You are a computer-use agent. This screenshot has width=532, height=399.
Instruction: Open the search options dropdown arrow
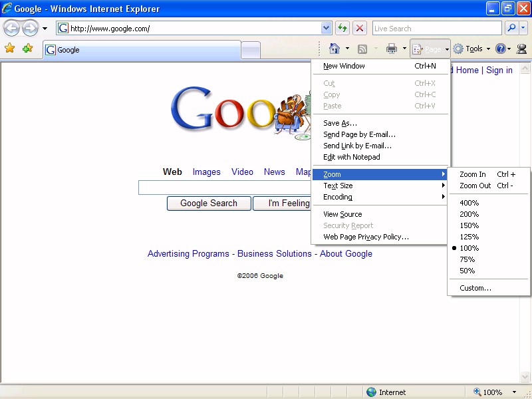point(523,28)
